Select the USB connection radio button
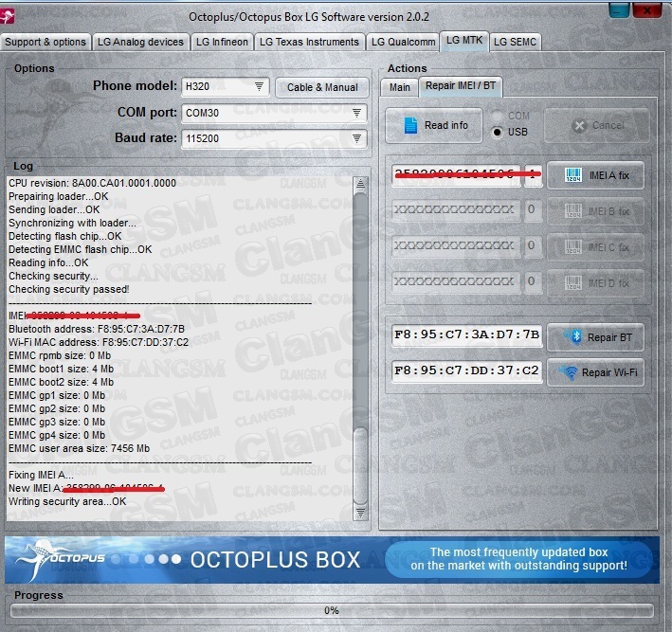The width and height of the screenshot is (672, 632). (x=498, y=132)
